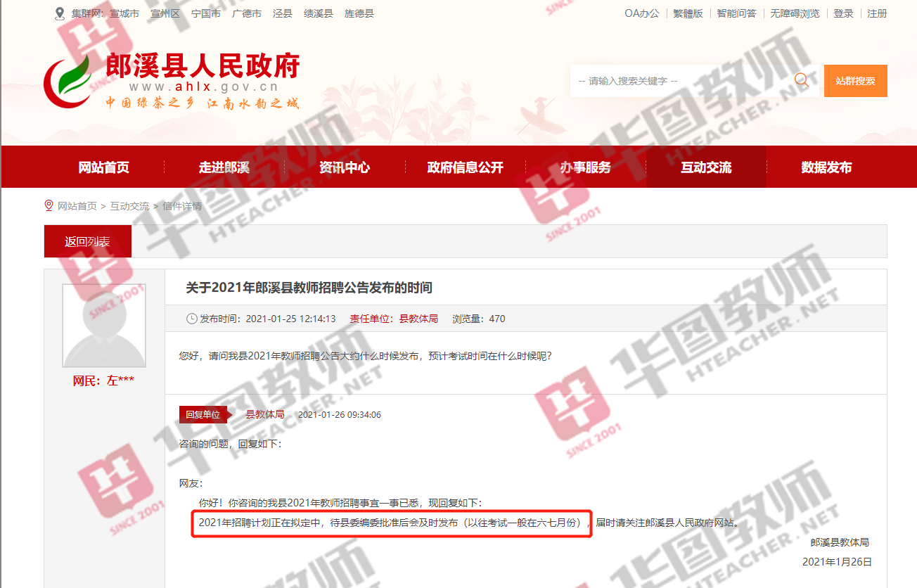This screenshot has height=588, width=917.
Task: Click the question text starting 您好，请问我县
Action: 366,356
